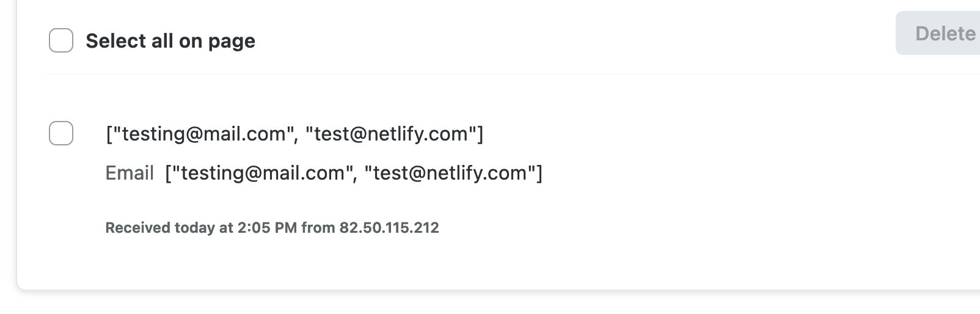Click the Email field value array
This screenshot has width=980, height=314.
pos(353,173)
